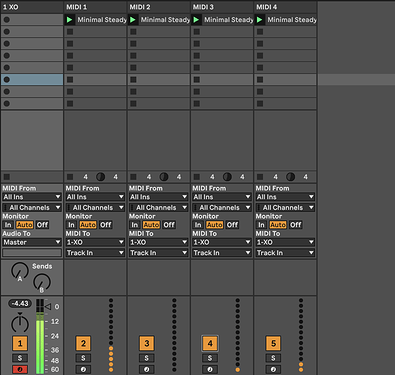Click the highlighted sixth clip slot on 1 XO track
395x375 pixels.
click(x=32, y=80)
